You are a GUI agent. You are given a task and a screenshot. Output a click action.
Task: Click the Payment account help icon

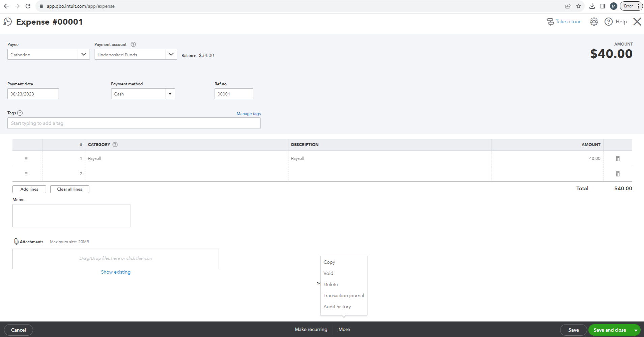133,45
